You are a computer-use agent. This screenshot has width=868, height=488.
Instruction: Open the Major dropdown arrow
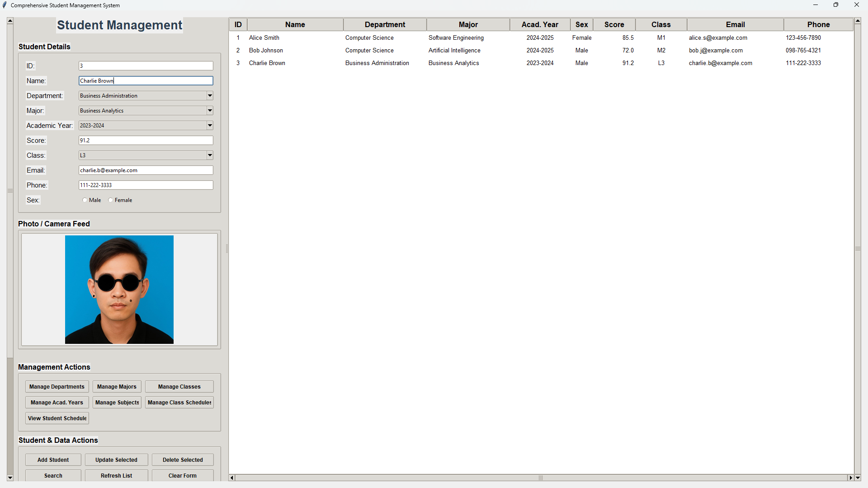(210, 111)
